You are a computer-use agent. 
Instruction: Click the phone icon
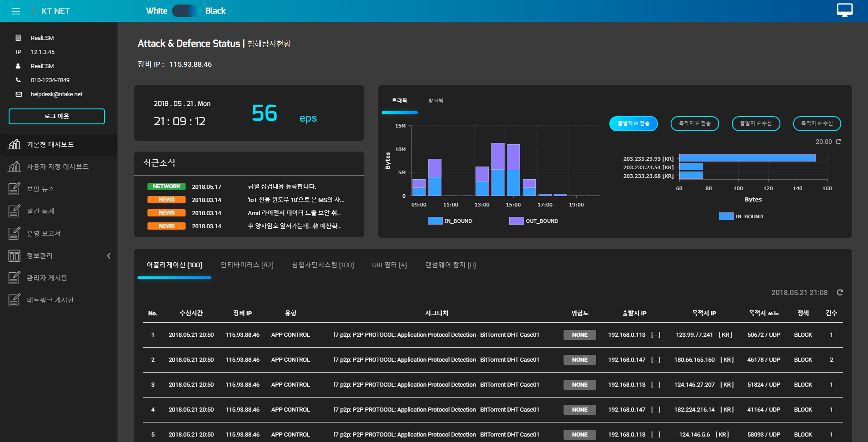tap(18, 80)
